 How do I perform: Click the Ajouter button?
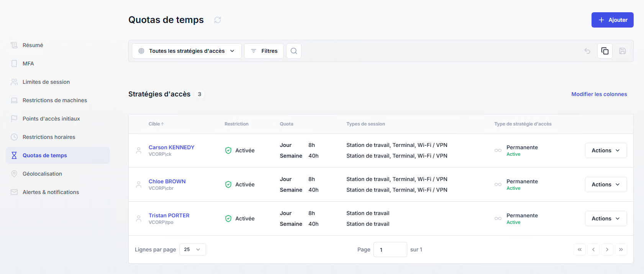point(612,20)
